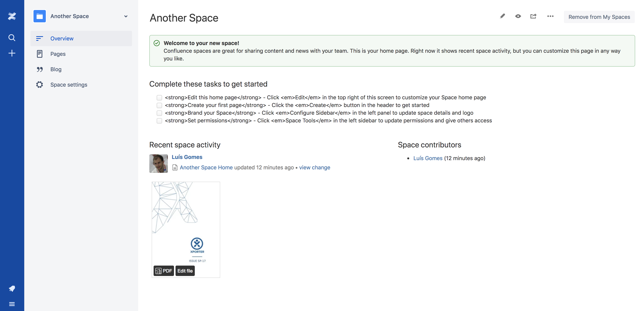Toggle the eye watch page icon
Viewport: 644px width, 311px height.
point(518,17)
